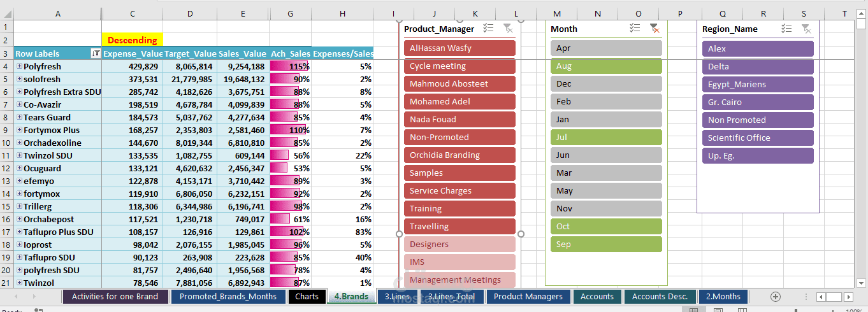Click the Region_Name clear filter icon
This screenshot has width=868, height=312.
tap(806, 28)
